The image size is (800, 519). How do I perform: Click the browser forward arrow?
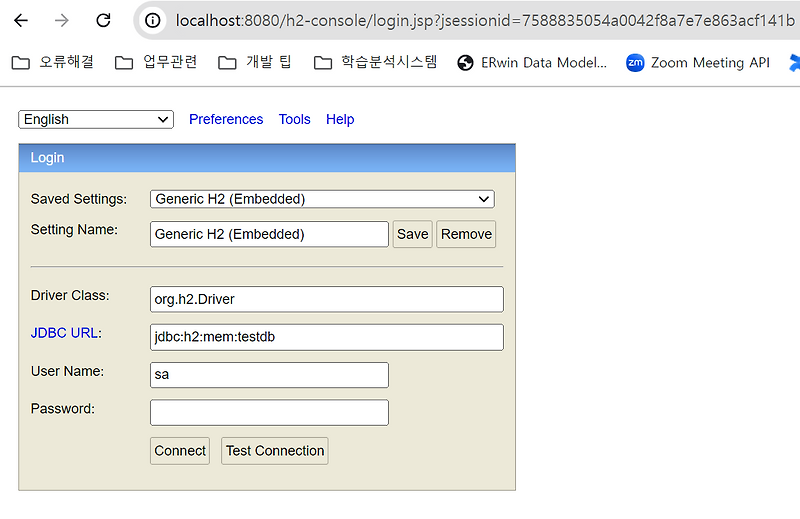[62, 20]
